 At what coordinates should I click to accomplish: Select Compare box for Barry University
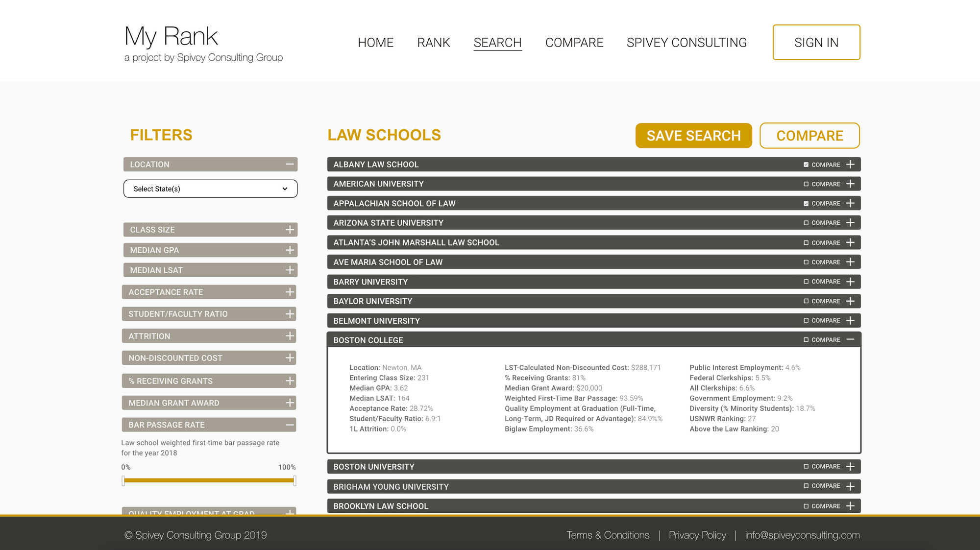tap(806, 282)
